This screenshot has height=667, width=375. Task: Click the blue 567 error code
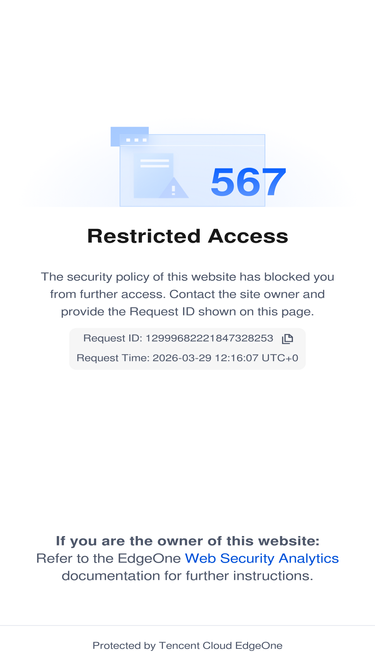(x=248, y=182)
